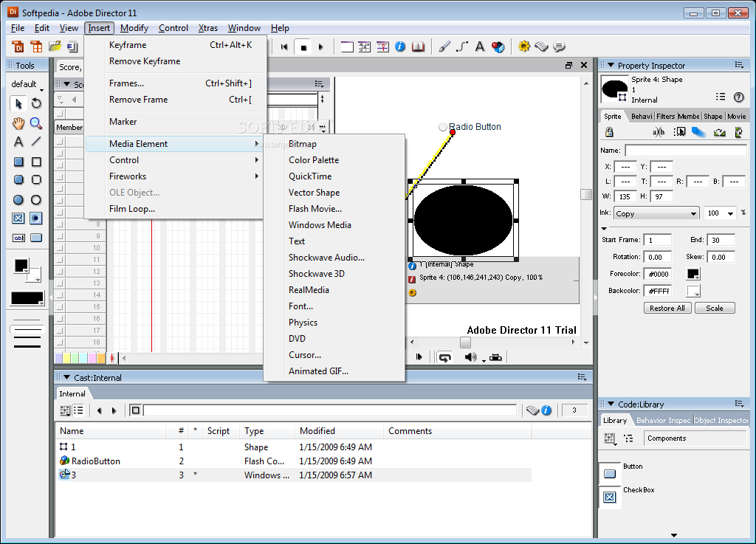Click the sprite Name input field
The width and height of the screenshot is (756, 544).
[686, 151]
